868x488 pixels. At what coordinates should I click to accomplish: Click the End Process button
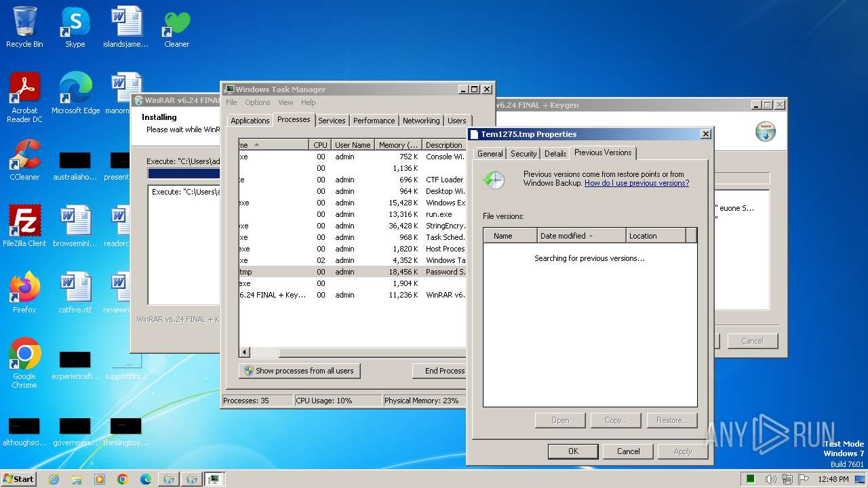(439, 371)
